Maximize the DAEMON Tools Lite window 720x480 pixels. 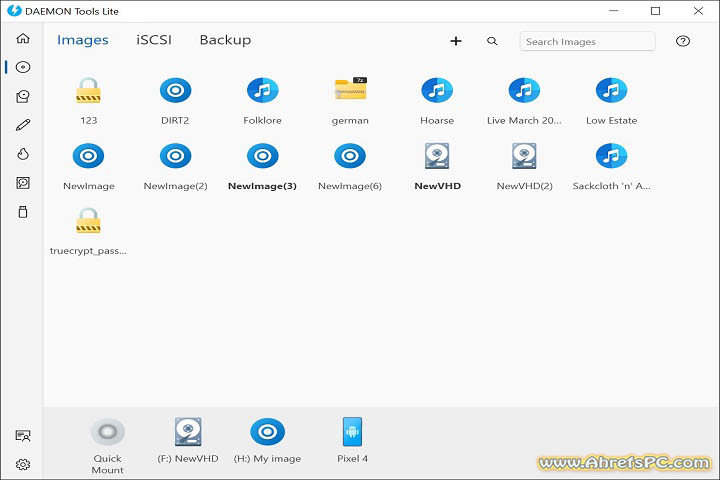point(655,11)
